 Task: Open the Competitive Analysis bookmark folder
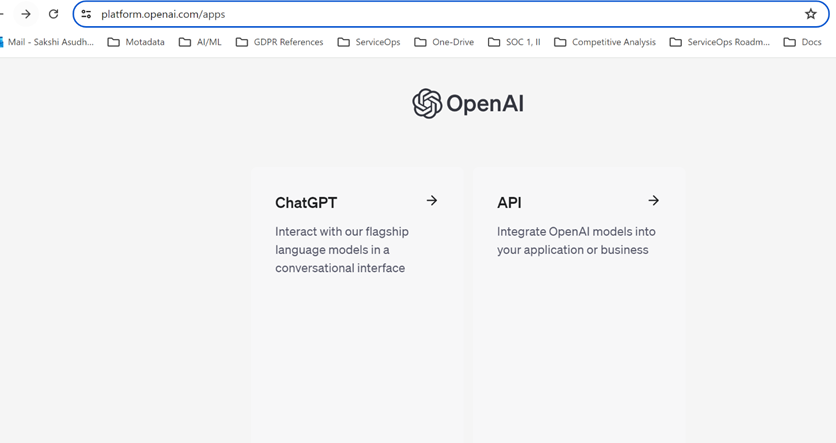point(605,42)
